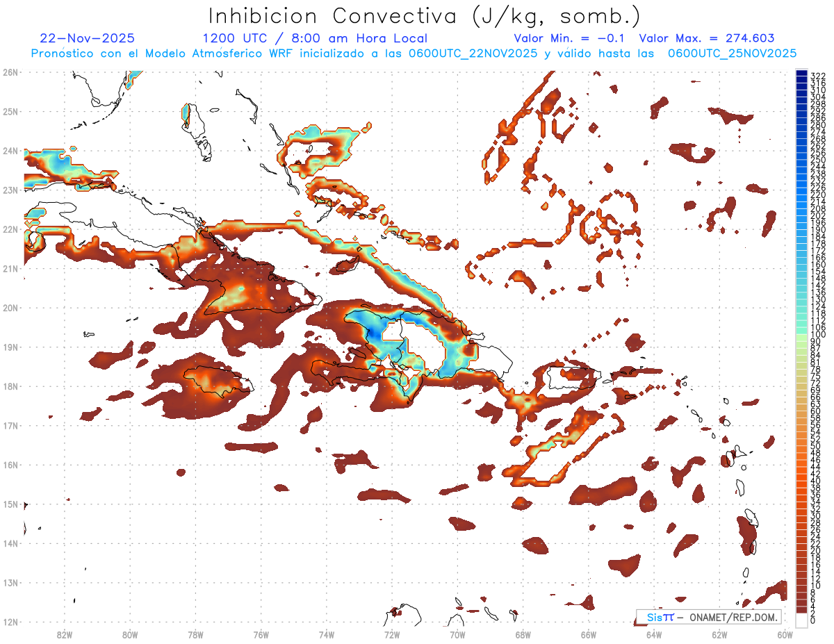834x644 pixels.
Task: Click the 68W longitude label
Action: tap(523, 634)
